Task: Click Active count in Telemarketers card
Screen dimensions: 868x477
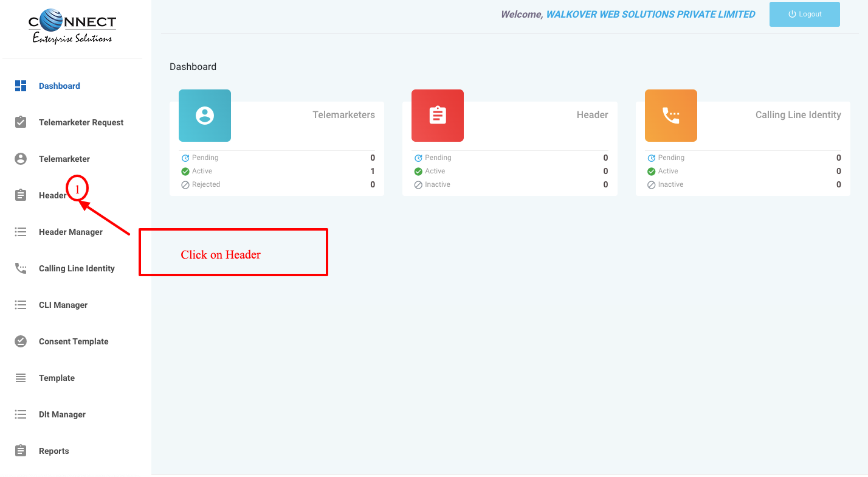Action: tap(373, 172)
